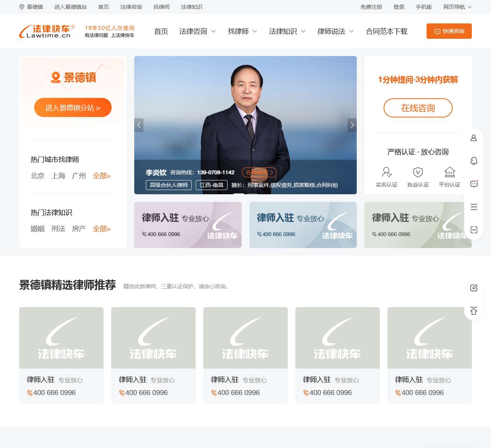
Task: Click the 进入景德镇分站 button
Action: 73,107
